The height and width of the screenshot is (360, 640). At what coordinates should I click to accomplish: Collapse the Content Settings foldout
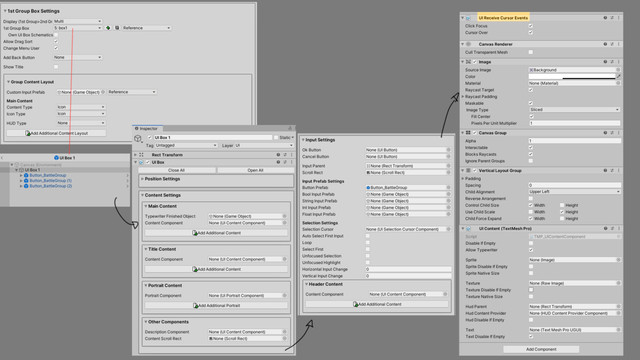(142, 195)
